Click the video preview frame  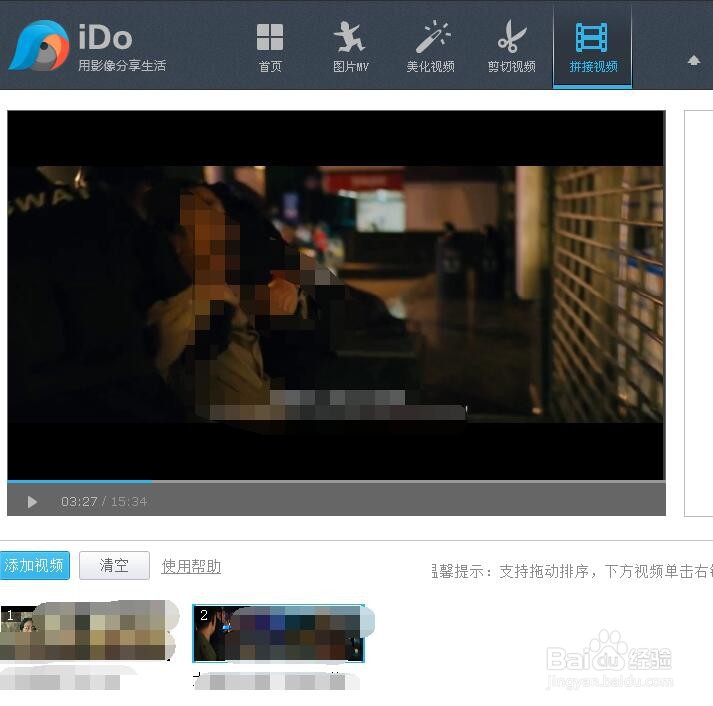336,295
